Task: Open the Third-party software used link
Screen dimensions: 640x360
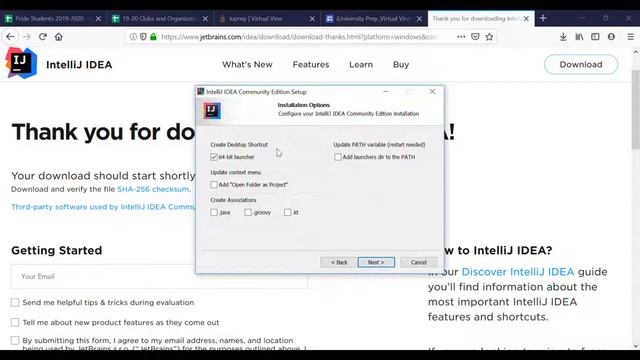Action: [x=103, y=207]
